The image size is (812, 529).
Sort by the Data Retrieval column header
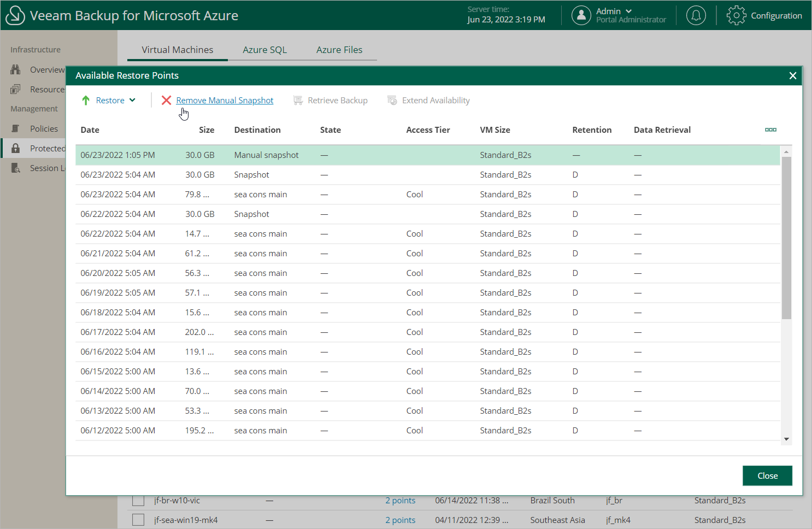[662, 130]
